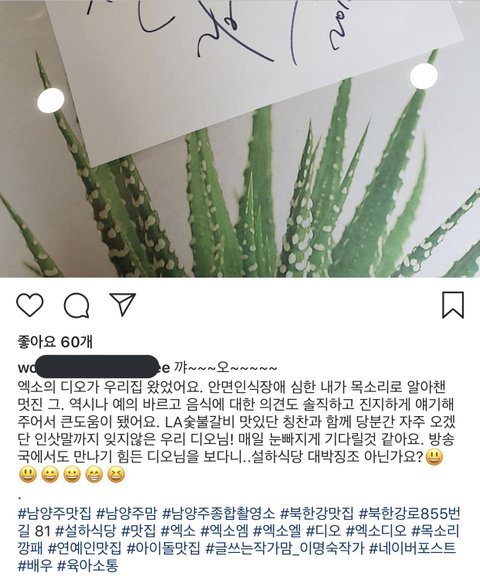The width and height of the screenshot is (480, 580).
Task: Save post with the bookmark icon
Action: coord(453,305)
